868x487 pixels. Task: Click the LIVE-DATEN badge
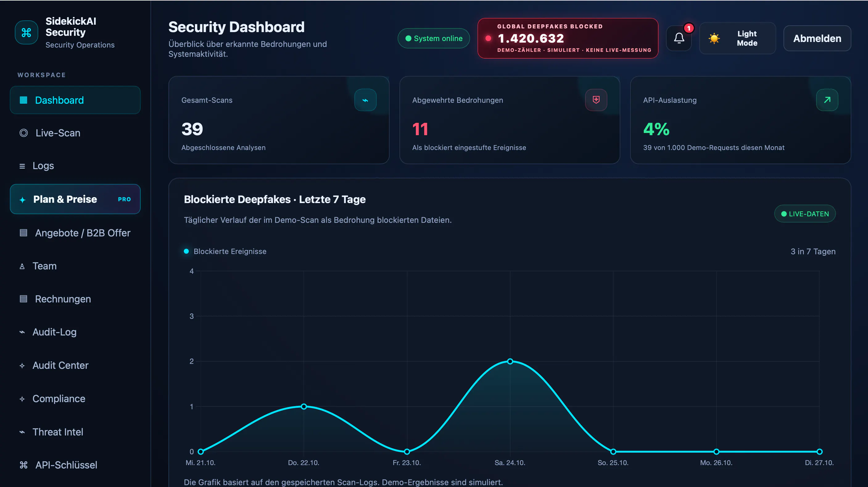pos(805,214)
